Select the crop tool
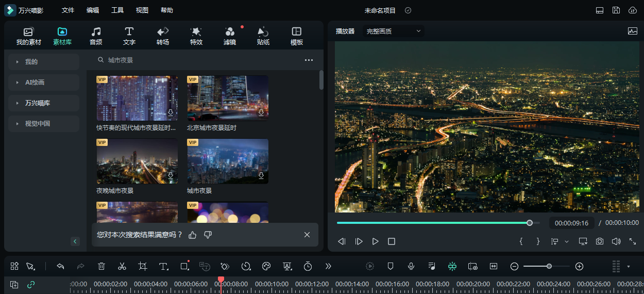Screen dimensions: 644x294 tap(143, 266)
